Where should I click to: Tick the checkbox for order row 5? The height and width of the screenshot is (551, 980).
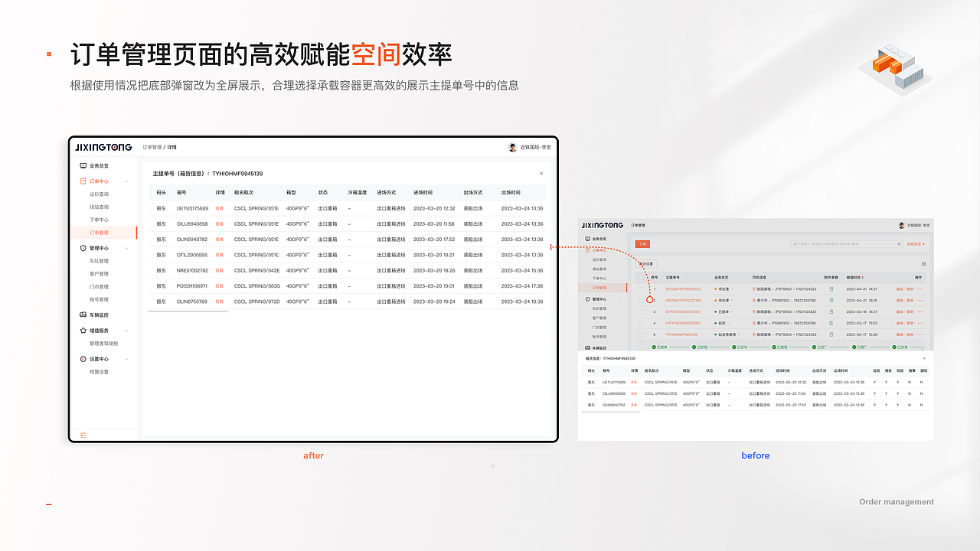click(x=642, y=334)
